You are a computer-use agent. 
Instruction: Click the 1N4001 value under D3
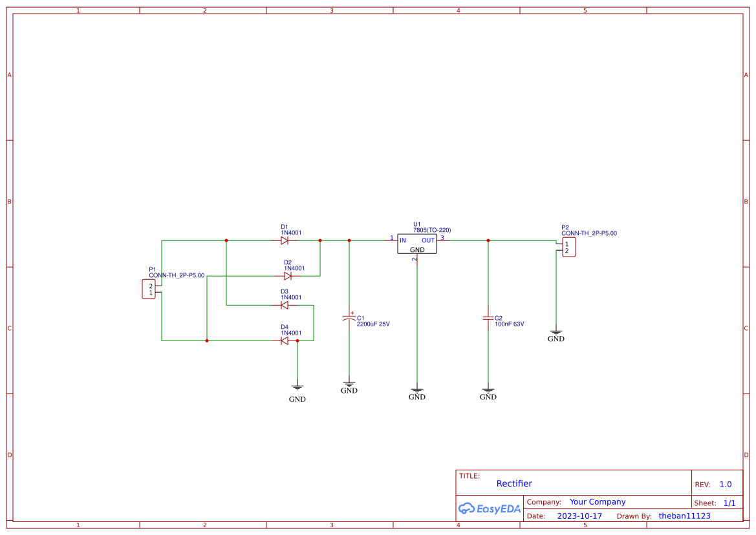(291, 297)
